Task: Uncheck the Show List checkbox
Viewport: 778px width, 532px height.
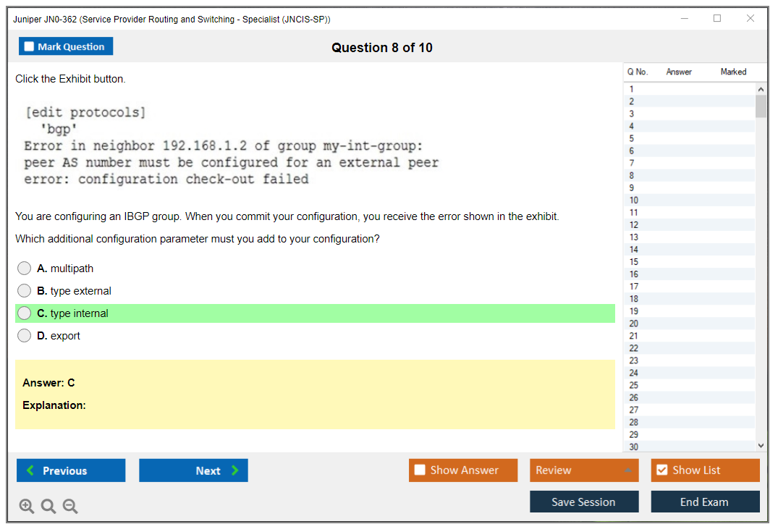Action: [661, 470]
